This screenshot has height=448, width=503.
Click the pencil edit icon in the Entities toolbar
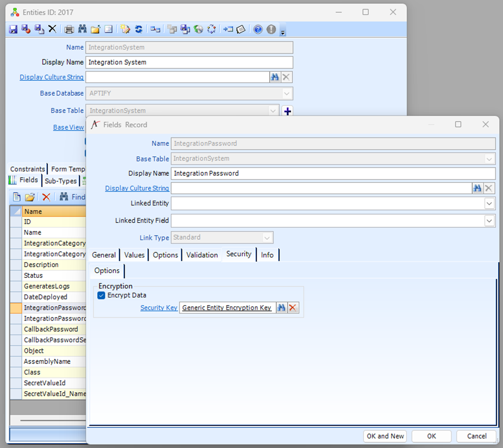[x=126, y=29]
